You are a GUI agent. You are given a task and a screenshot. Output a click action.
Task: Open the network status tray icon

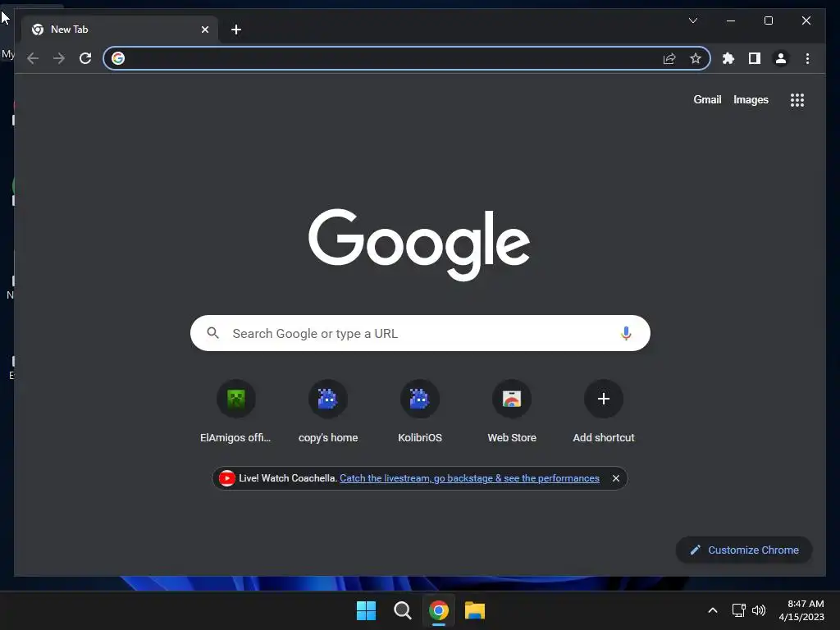click(x=739, y=610)
